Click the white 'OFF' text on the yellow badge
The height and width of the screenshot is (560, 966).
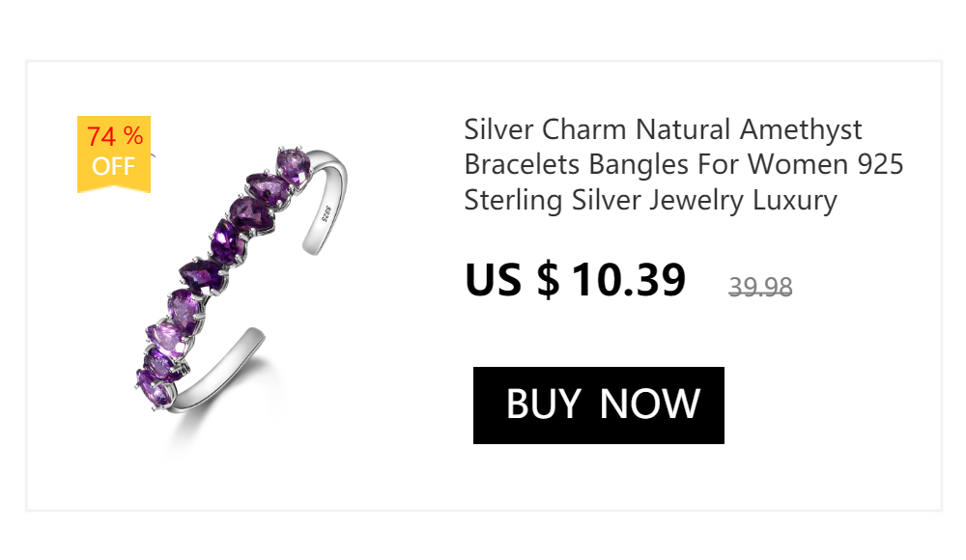click(113, 166)
